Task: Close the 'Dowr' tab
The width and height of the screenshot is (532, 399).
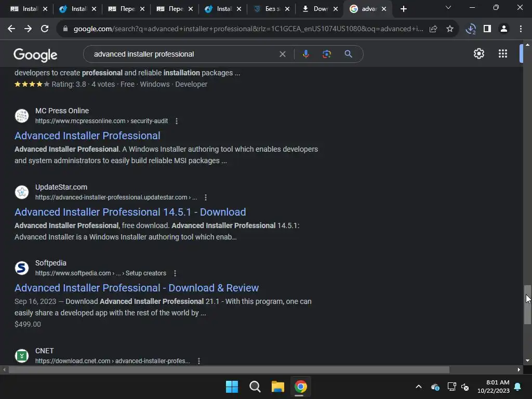Action: pyautogui.click(x=336, y=9)
